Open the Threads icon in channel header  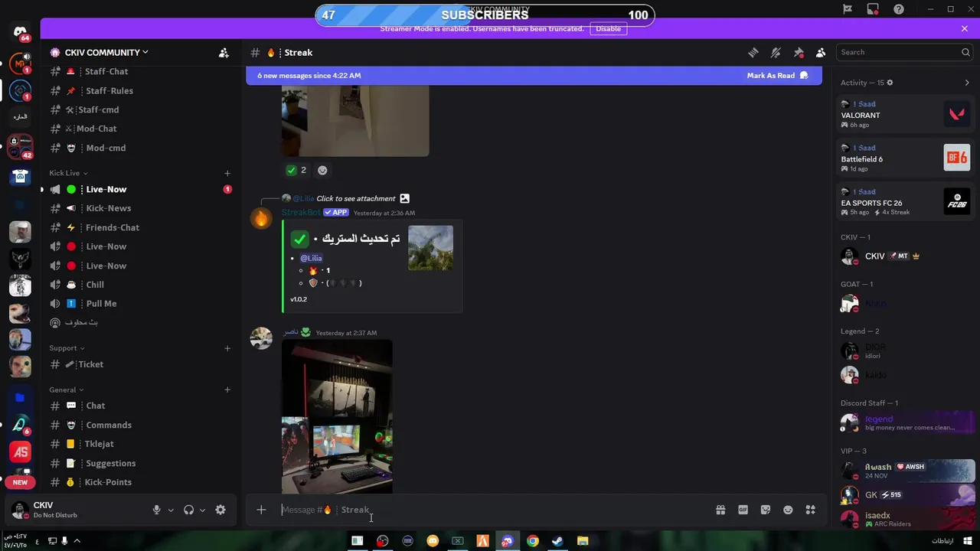(x=753, y=53)
